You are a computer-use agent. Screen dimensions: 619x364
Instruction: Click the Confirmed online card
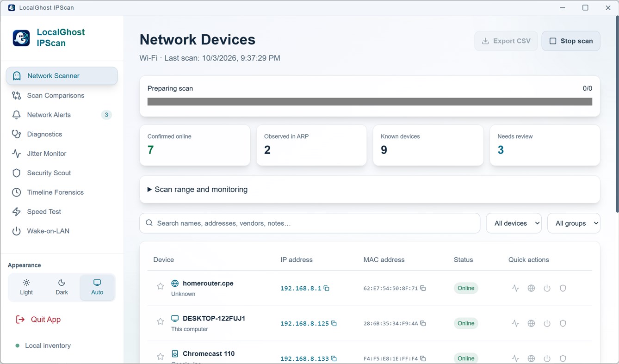[x=195, y=145]
